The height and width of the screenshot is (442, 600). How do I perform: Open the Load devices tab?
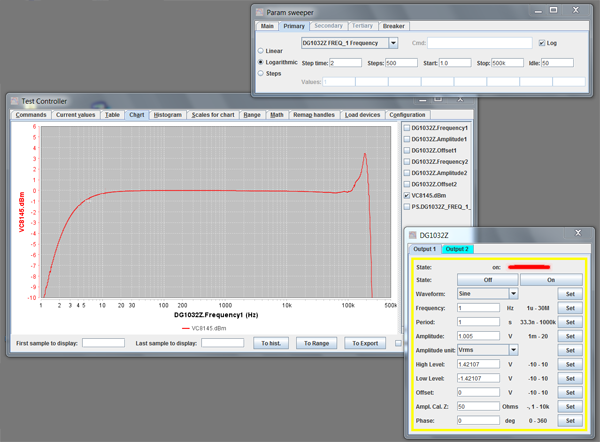pyautogui.click(x=362, y=115)
